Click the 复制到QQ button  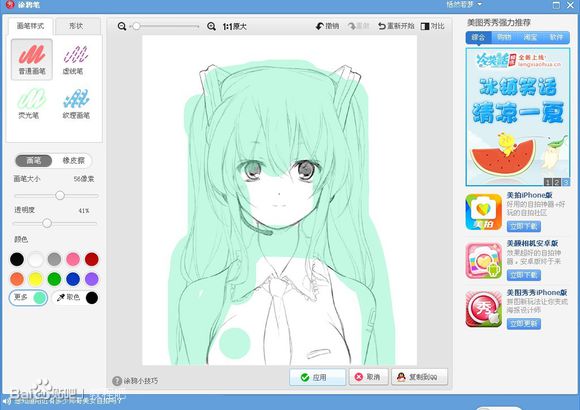pos(419,377)
